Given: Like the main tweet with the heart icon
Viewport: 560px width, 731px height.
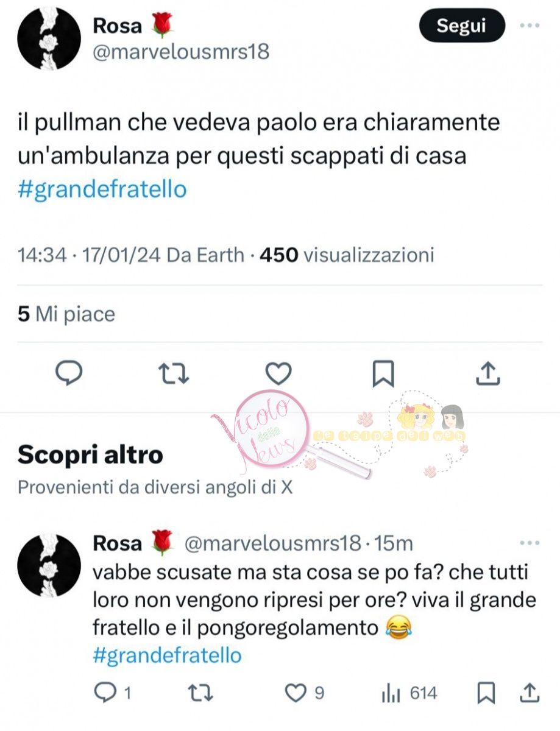Looking at the screenshot, I should (x=278, y=373).
